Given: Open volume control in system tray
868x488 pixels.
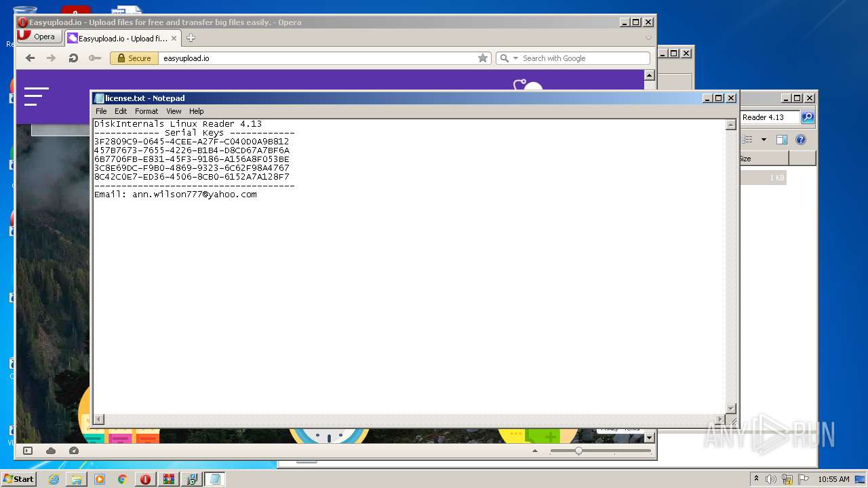Looking at the screenshot, I should click(771, 479).
